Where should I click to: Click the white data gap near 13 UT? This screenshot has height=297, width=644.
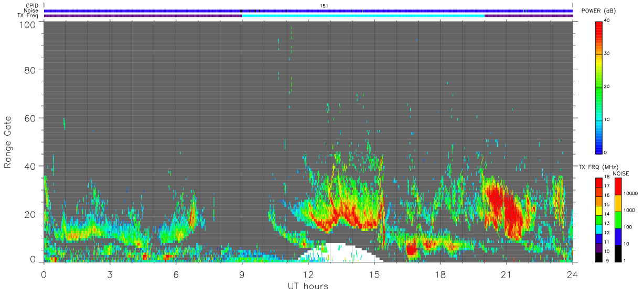pyautogui.click(x=341, y=253)
